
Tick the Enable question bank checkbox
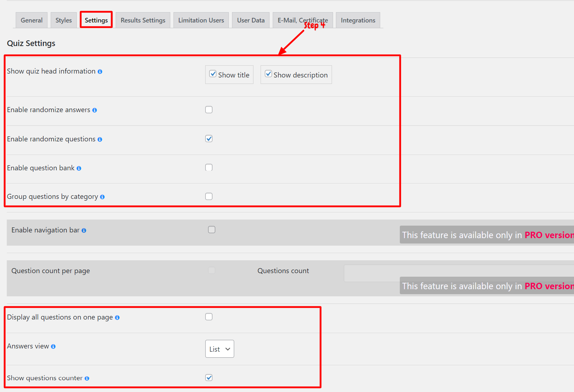[209, 167]
